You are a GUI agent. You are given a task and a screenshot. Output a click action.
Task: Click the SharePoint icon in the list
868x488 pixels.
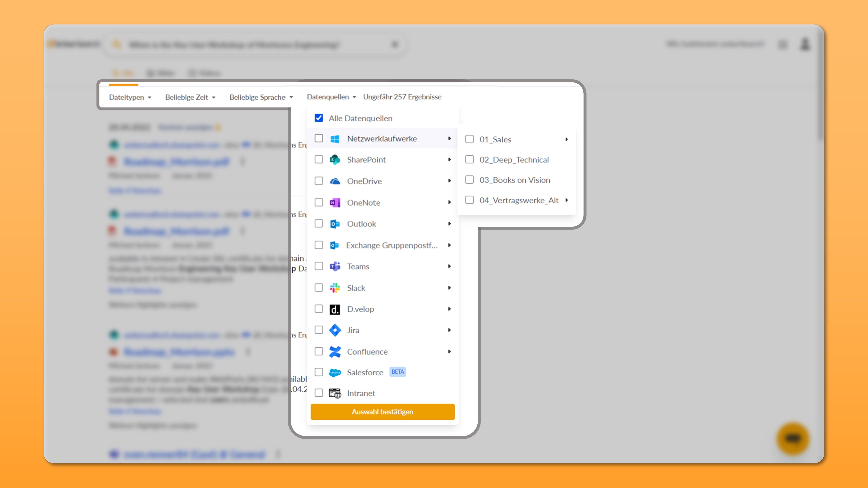tap(335, 160)
